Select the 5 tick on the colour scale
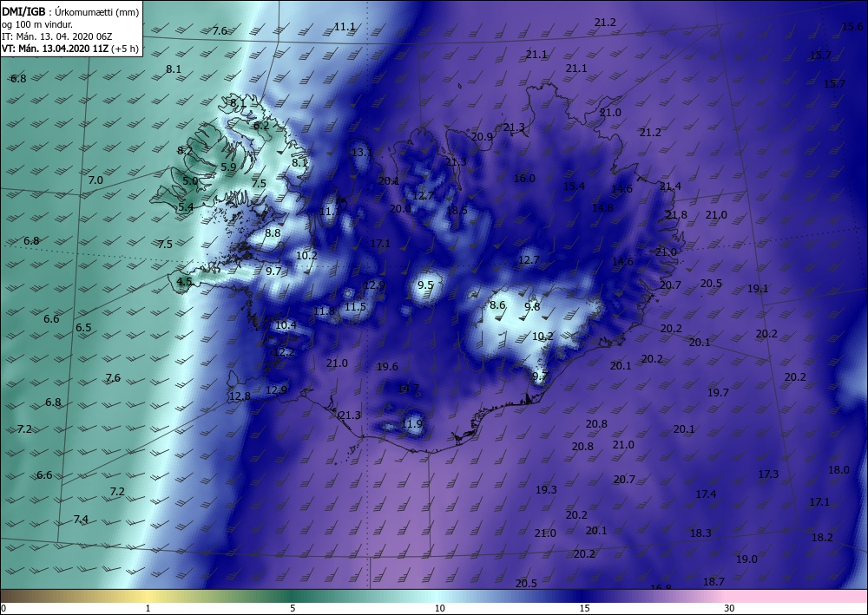This screenshot has height=615, width=868. point(293,609)
